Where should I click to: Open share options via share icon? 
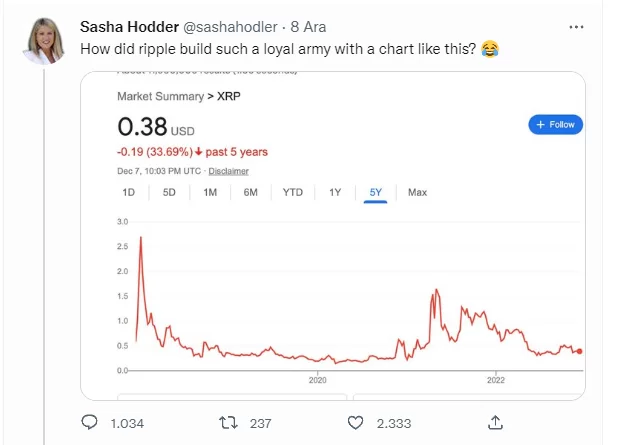(497, 422)
